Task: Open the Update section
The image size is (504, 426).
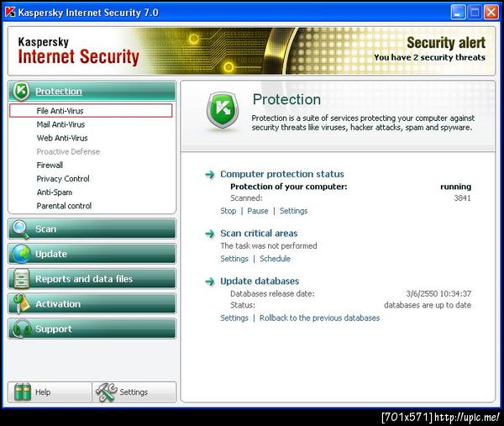Action: click(x=92, y=254)
